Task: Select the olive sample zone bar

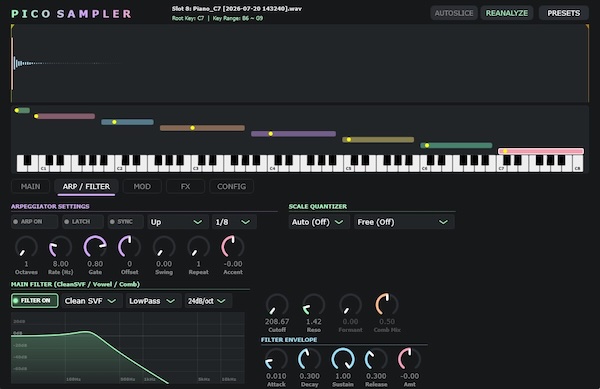Action: (378, 140)
